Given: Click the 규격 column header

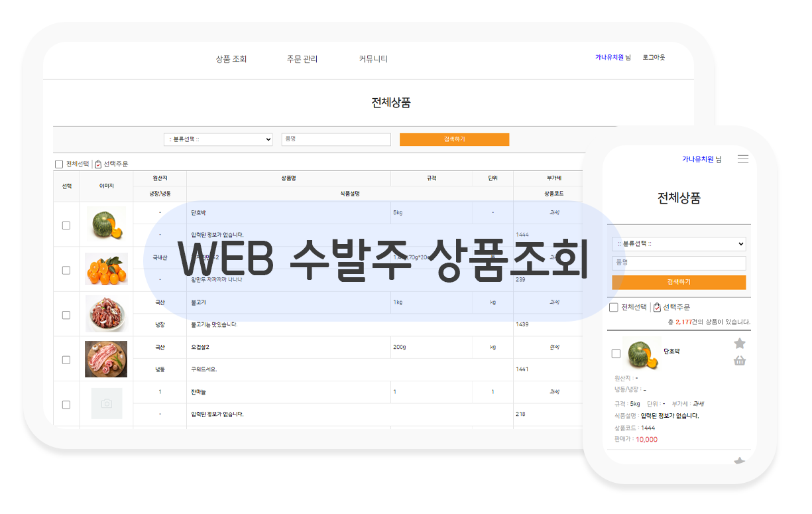Looking at the screenshot, I should pos(432,178).
